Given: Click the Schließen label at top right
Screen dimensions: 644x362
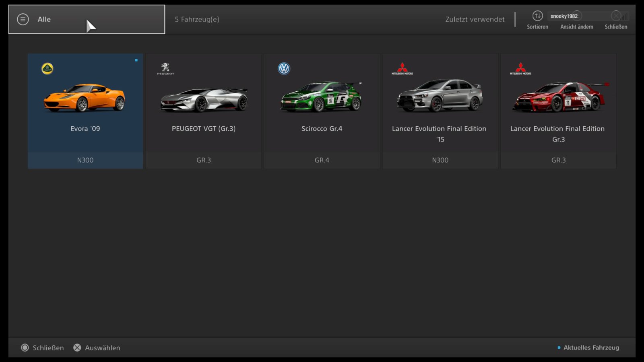Looking at the screenshot, I should click(x=616, y=27).
